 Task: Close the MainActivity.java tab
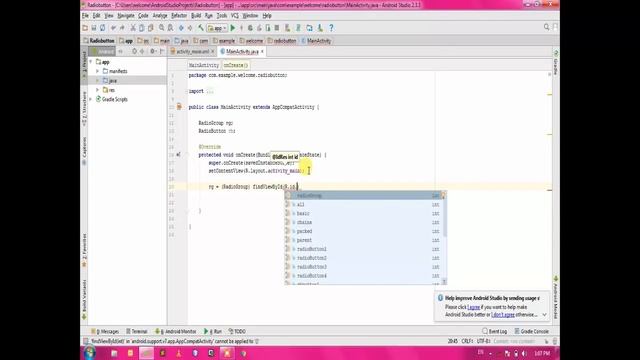(x=262, y=51)
